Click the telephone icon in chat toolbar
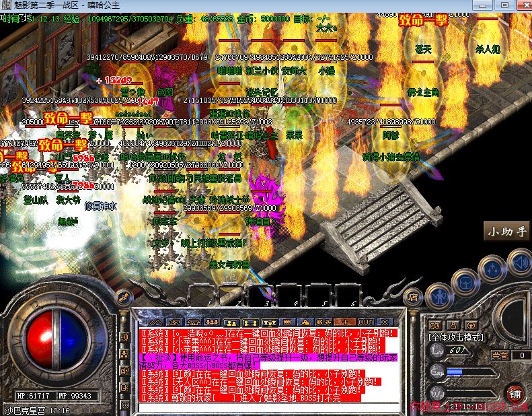Viewport: 532px width, 416px height. point(194,322)
